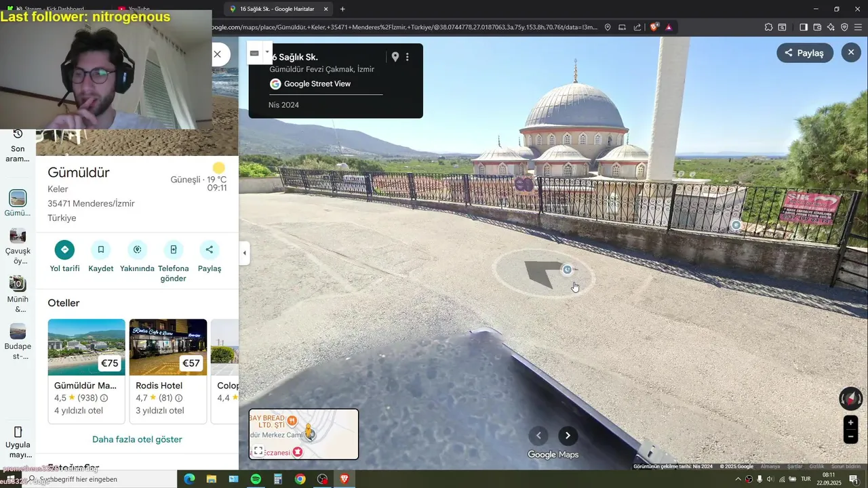Click the pegman on the minimap

pyautogui.click(x=309, y=431)
